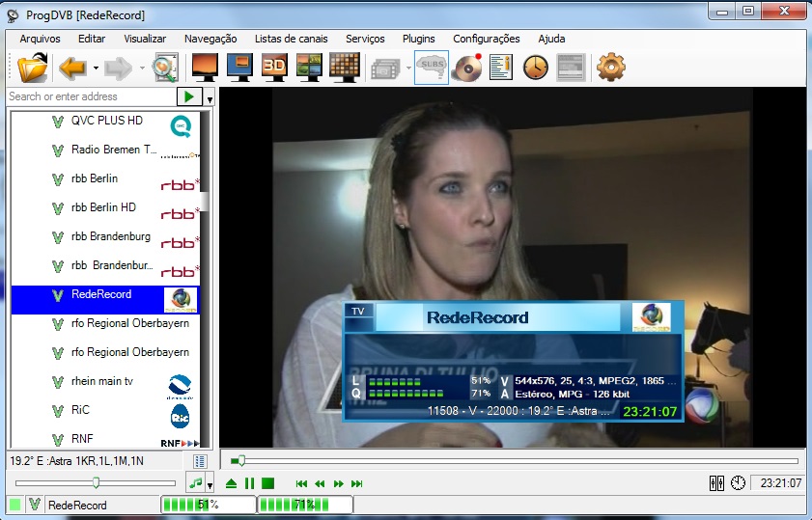Open the scheduler clock toolbar icon
This screenshot has height=520, width=812.
click(536, 68)
